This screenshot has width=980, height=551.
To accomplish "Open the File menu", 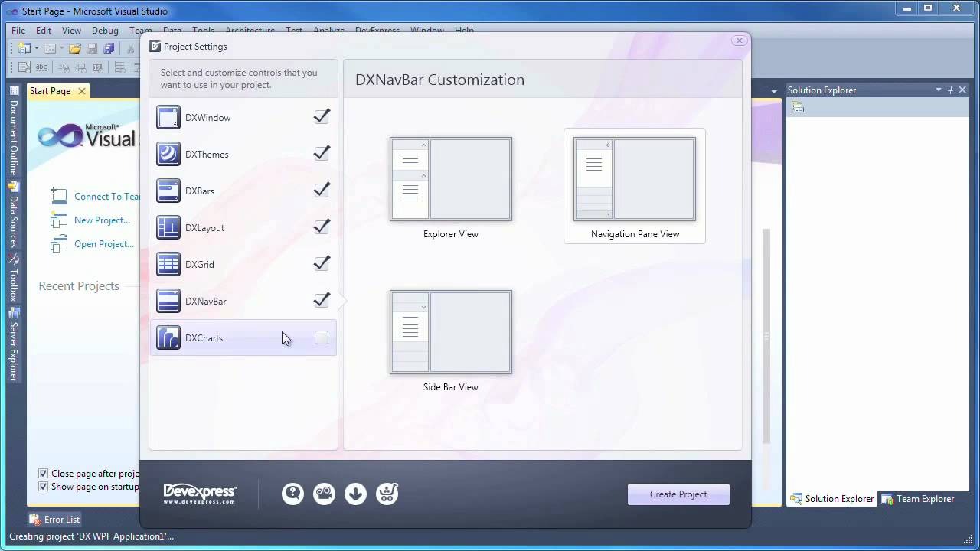I will [18, 31].
